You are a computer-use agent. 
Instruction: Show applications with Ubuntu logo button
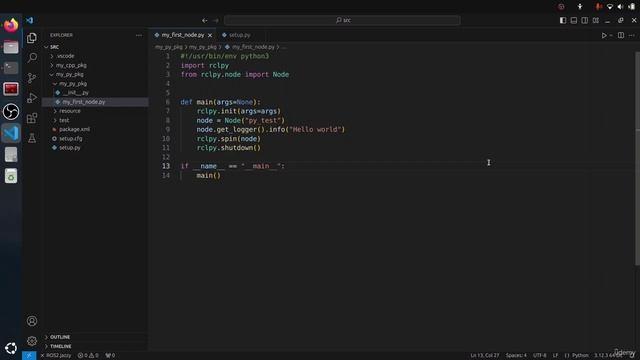[x=11, y=348]
